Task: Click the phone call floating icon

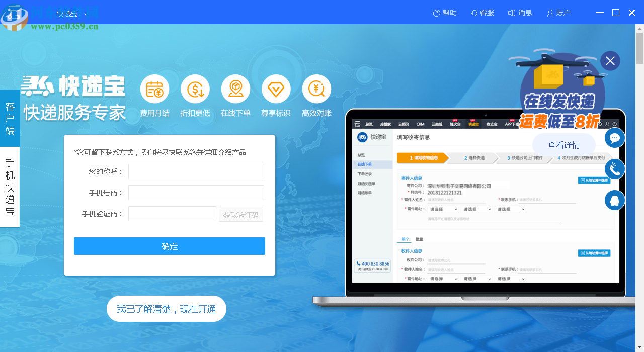Action: coord(615,169)
